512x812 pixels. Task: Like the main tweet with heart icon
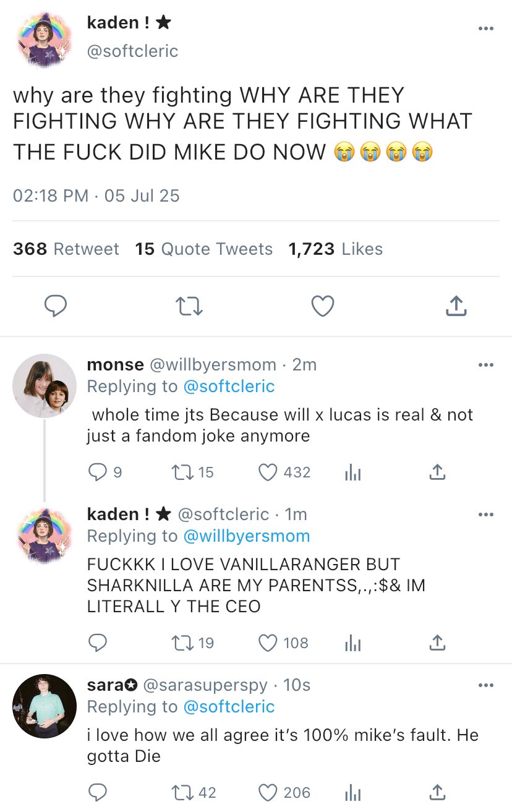[x=322, y=306]
